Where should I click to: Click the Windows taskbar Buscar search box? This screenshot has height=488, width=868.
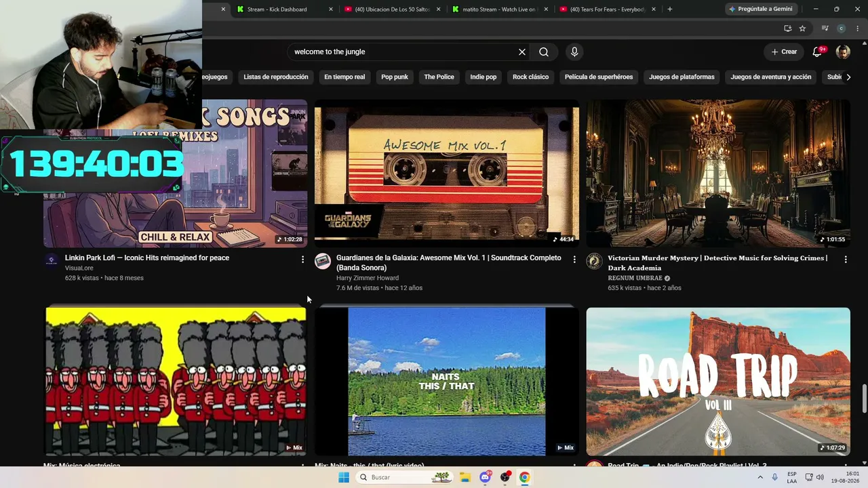point(406,477)
